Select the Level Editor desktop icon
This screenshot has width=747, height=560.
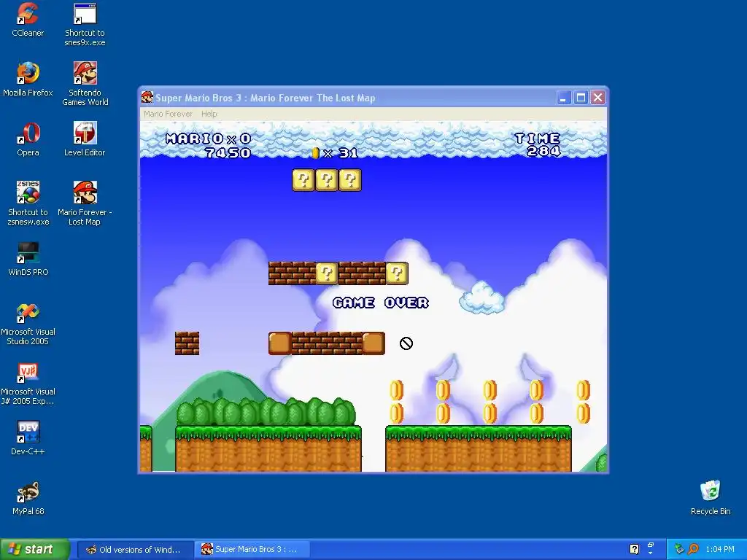click(x=85, y=139)
